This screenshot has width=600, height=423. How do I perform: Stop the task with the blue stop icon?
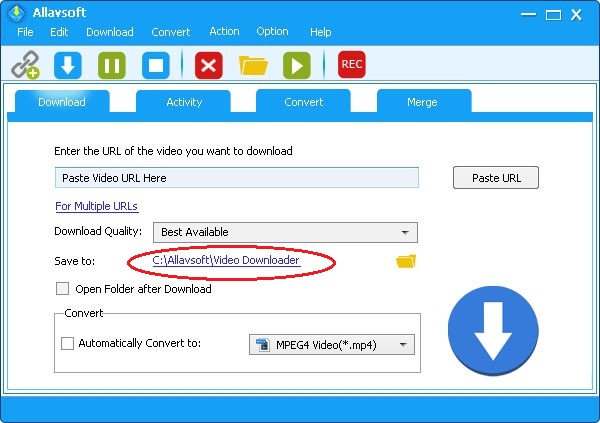156,65
